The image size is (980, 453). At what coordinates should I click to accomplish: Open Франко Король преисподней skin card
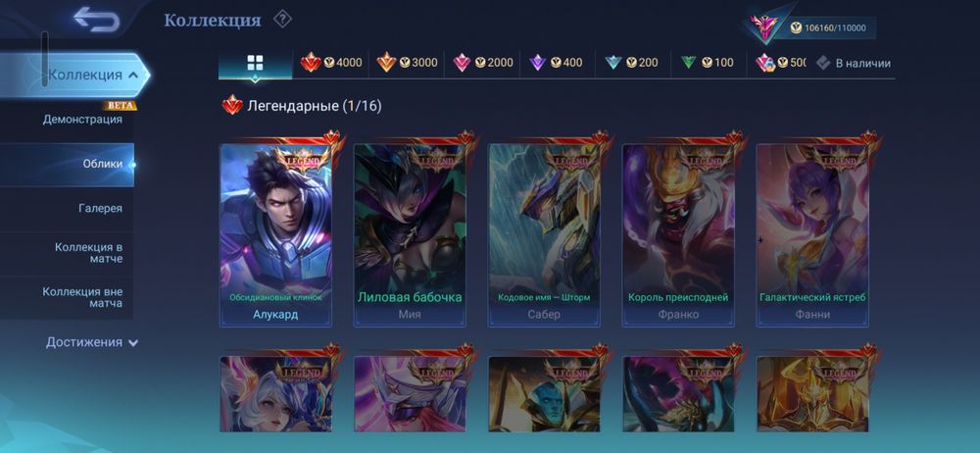point(678,235)
